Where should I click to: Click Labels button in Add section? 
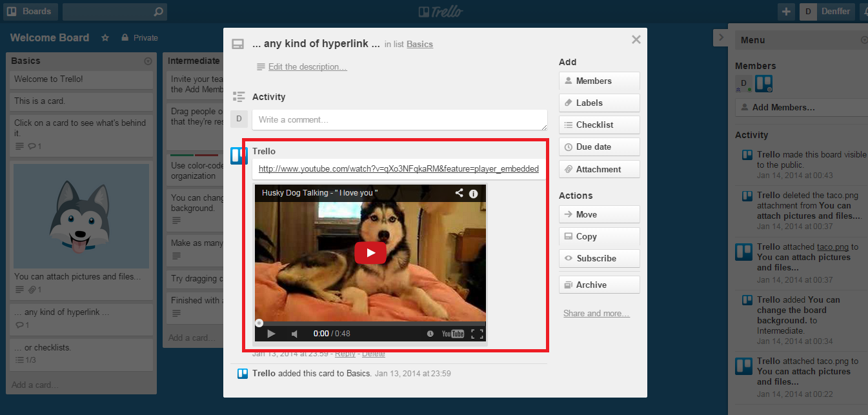click(x=600, y=103)
